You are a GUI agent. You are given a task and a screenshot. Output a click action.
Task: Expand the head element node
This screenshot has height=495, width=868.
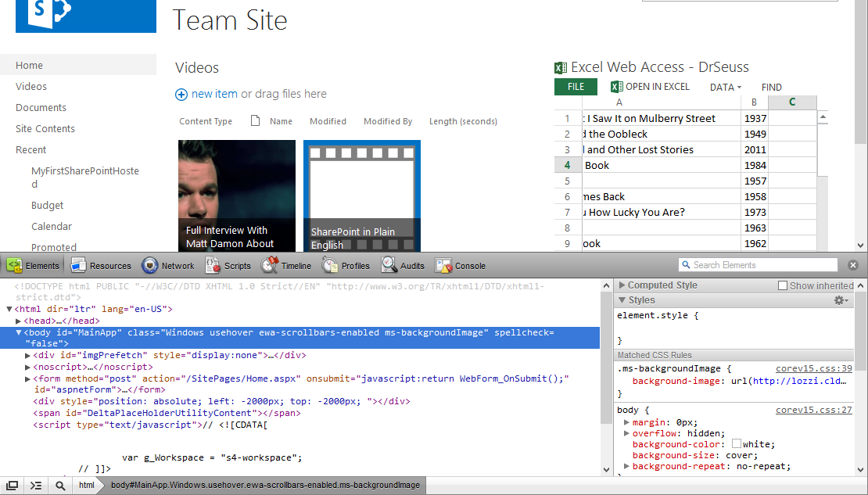19,321
